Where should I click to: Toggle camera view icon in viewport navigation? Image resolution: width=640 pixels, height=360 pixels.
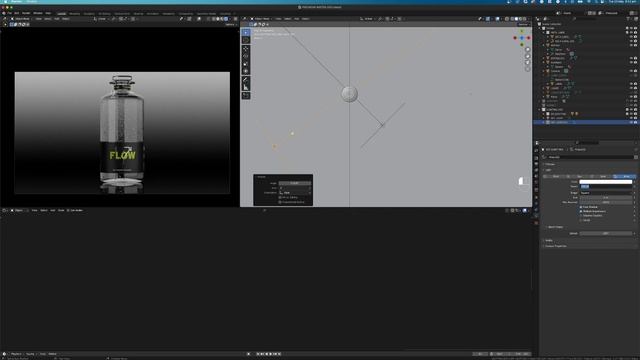(527, 62)
